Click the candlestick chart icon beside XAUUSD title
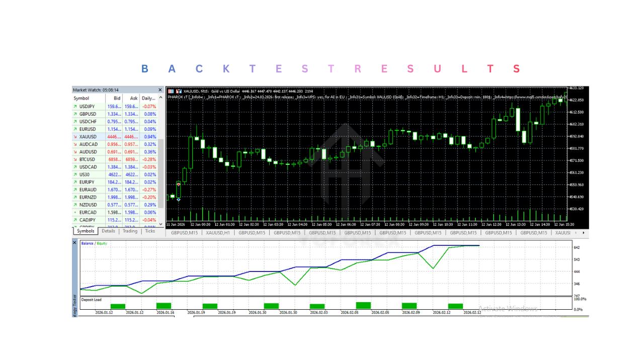The height and width of the screenshot is (362, 644). (x=178, y=90)
